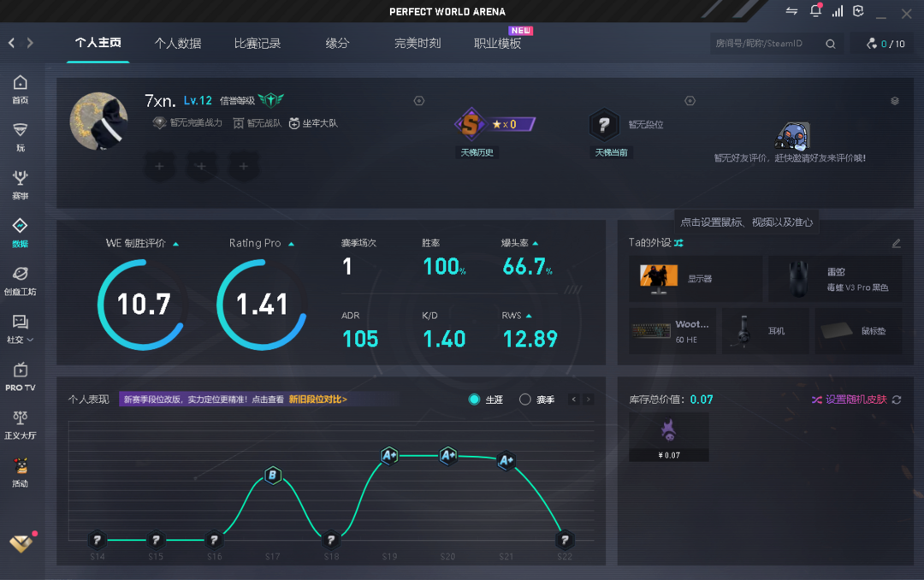
Task: Expand the WE 制胜评价 arrow
Action: 176,244
